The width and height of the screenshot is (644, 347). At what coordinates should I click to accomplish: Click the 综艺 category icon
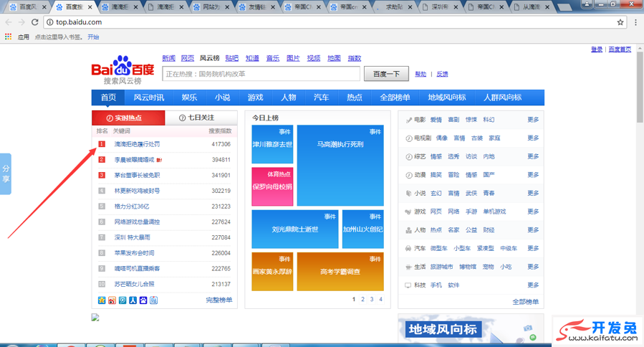tap(408, 156)
